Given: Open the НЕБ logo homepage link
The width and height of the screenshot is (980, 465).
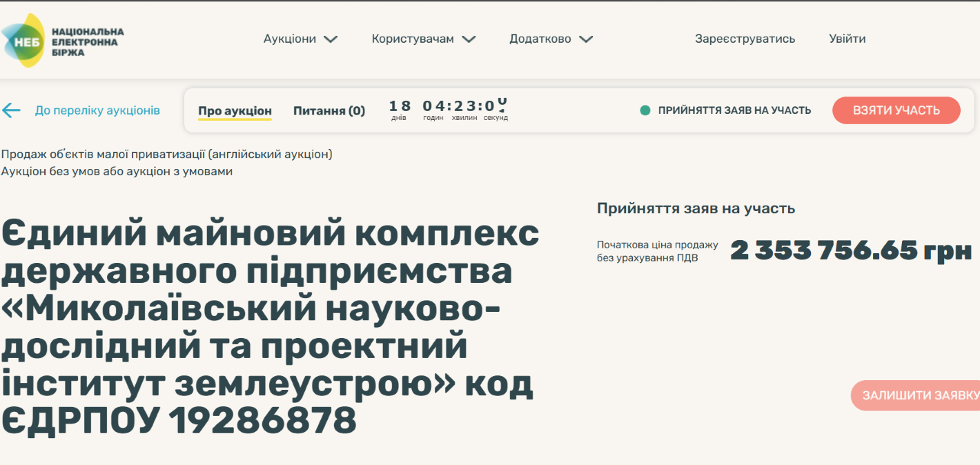Looking at the screenshot, I should [63, 41].
